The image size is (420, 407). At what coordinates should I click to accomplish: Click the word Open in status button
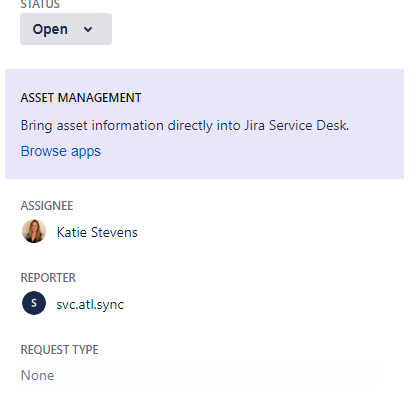click(x=50, y=29)
